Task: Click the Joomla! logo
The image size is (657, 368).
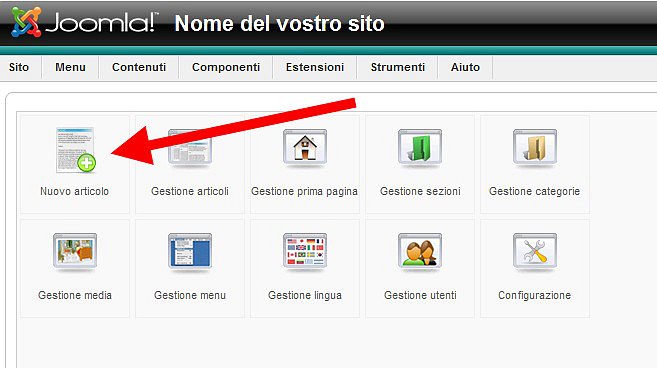Action: (x=85, y=22)
